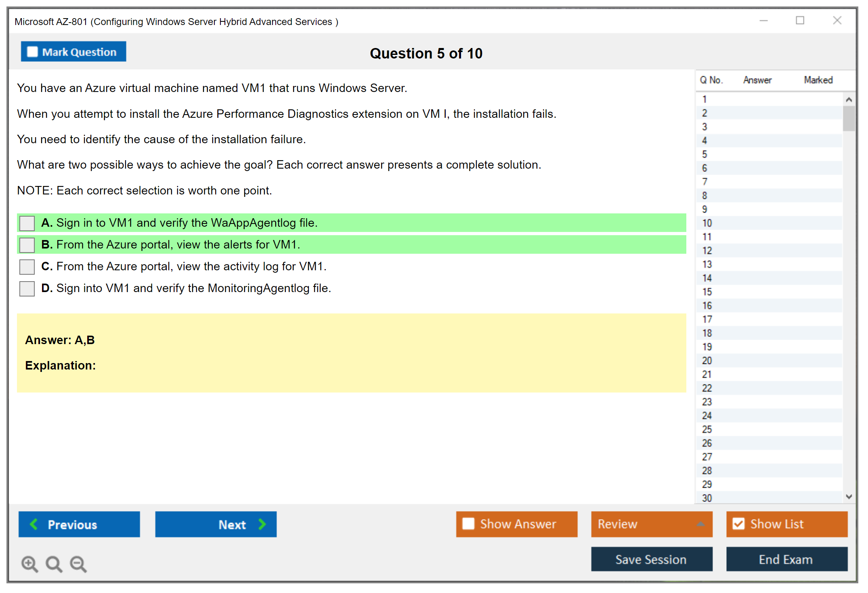Minimize the AZ-801 exam window

point(763,21)
